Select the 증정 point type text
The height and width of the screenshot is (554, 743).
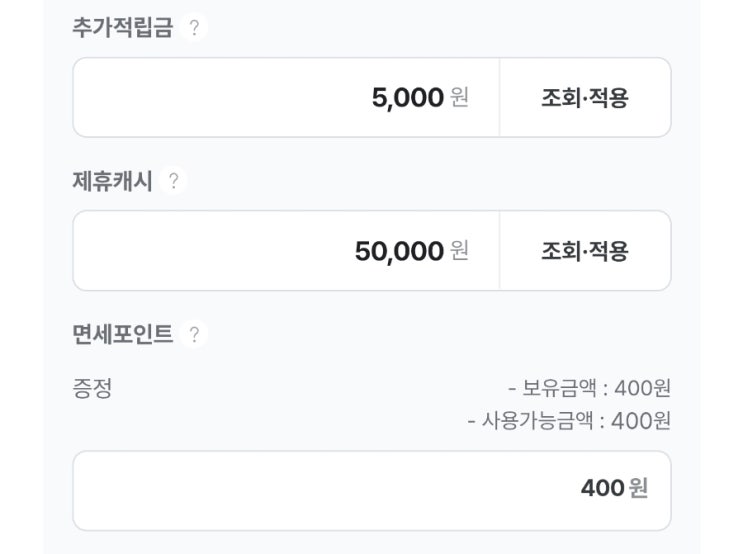92,388
